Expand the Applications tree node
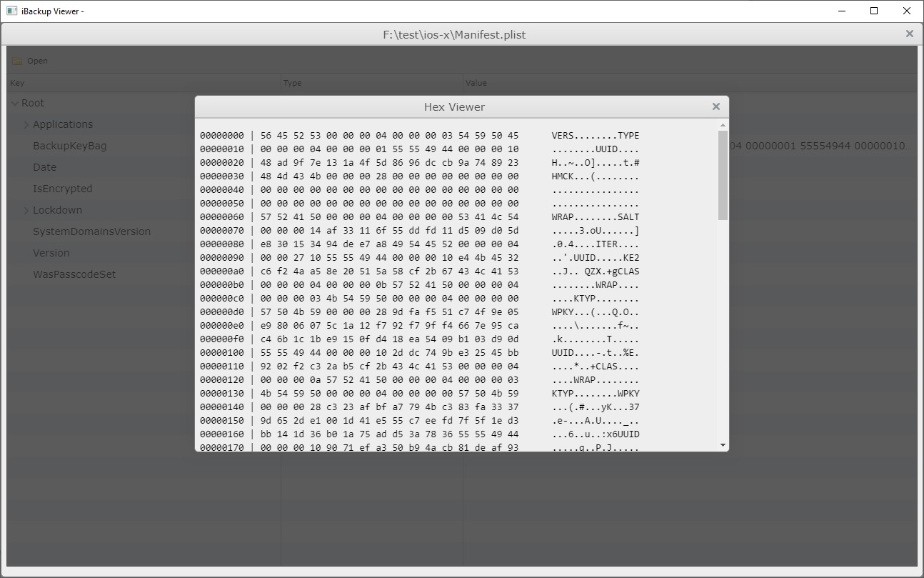 pyautogui.click(x=26, y=124)
